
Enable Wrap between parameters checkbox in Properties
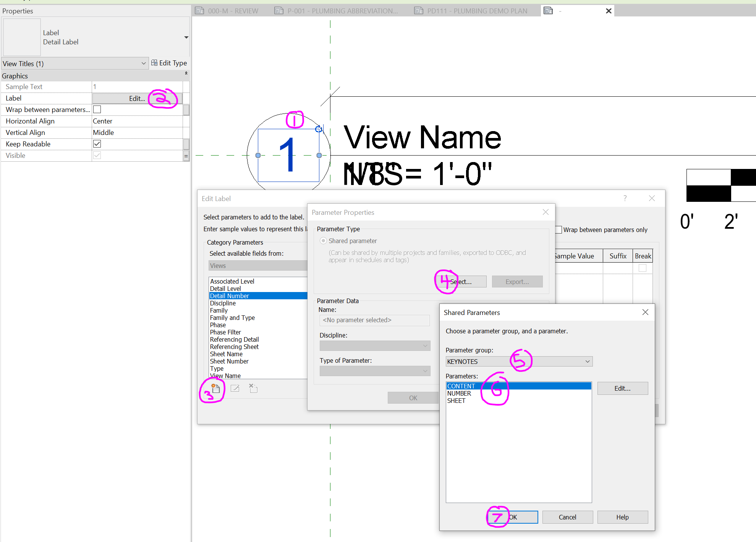pyautogui.click(x=97, y=110)
